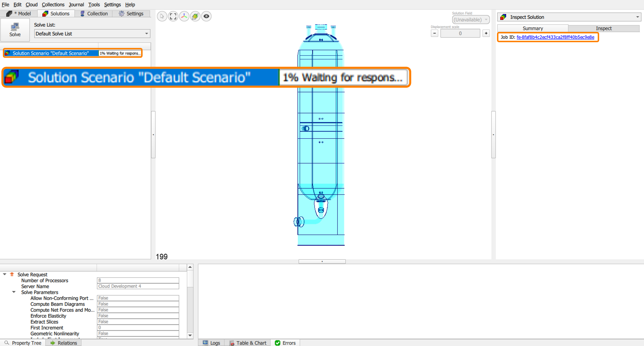Viewport: 644px width, 346px height.
Task: Click the layered cube display icon
Action: pos(195,17)
